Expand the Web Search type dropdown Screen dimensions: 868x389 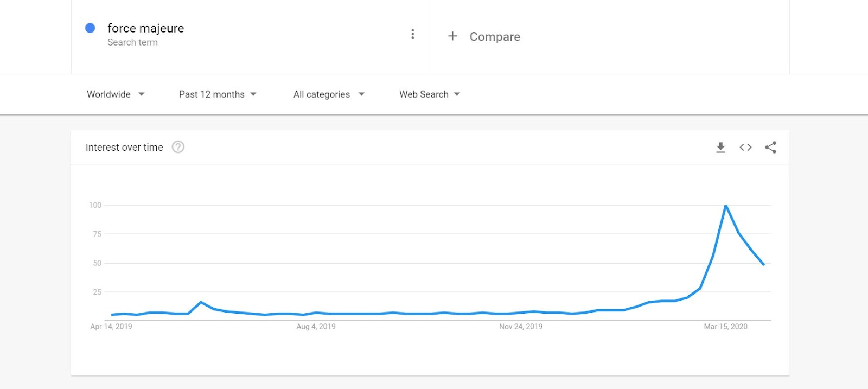pos(430,94)
